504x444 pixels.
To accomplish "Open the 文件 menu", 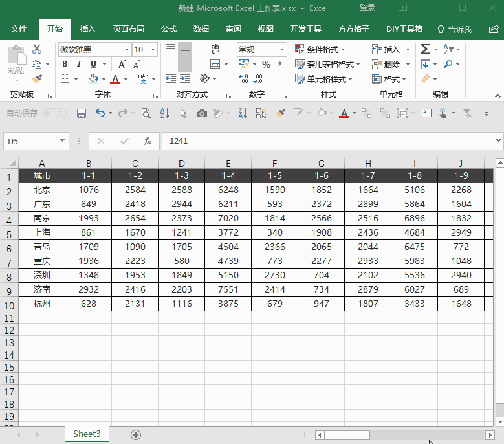I will click(x=19, y=29).
